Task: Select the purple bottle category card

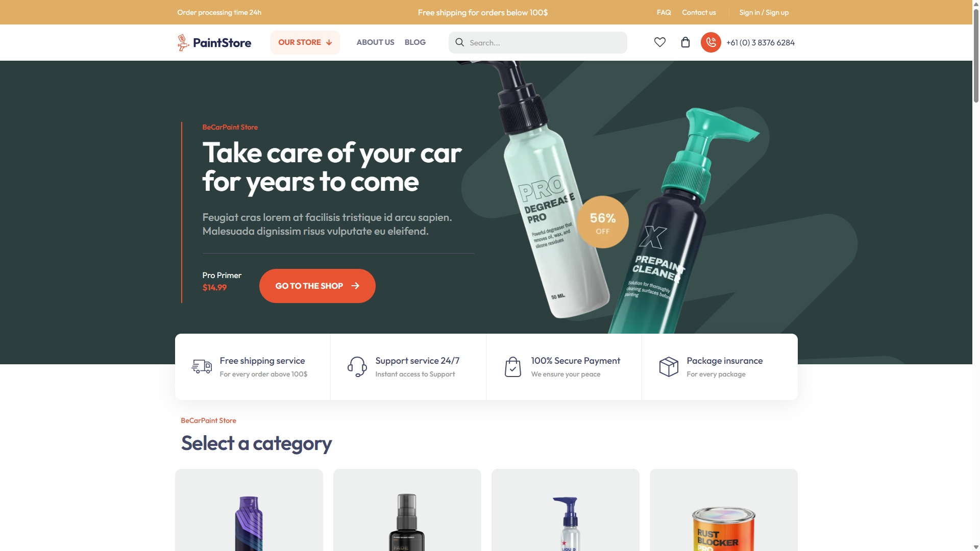Action: coord(249,510)
